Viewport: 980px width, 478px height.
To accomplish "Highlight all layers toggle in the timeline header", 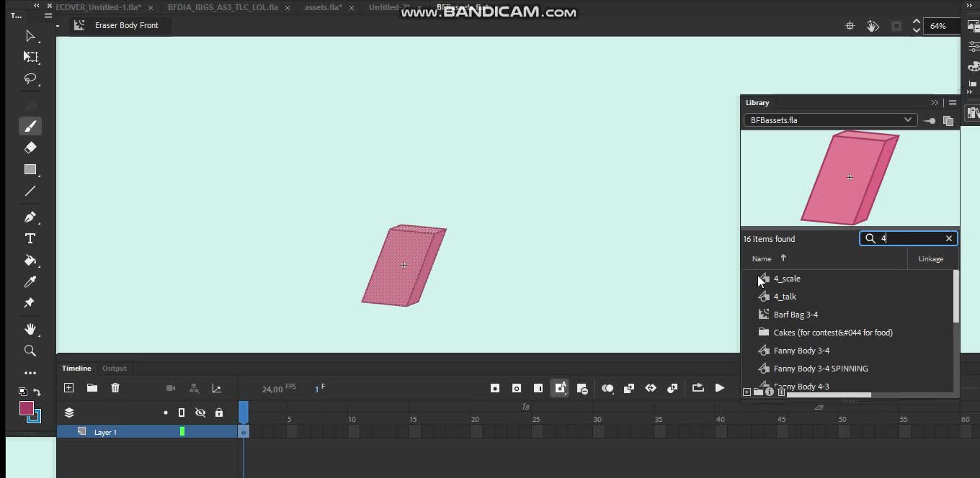I will 166,412.
